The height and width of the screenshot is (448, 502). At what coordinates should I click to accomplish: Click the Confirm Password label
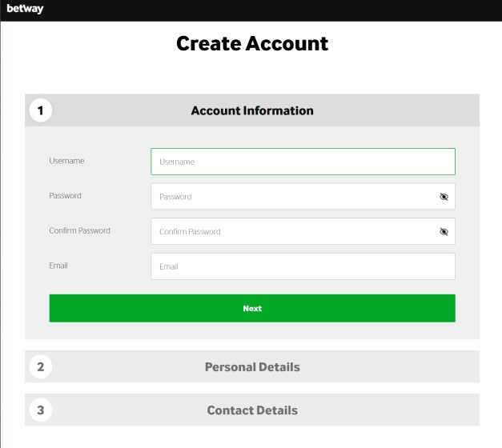(x=79, y=230)
